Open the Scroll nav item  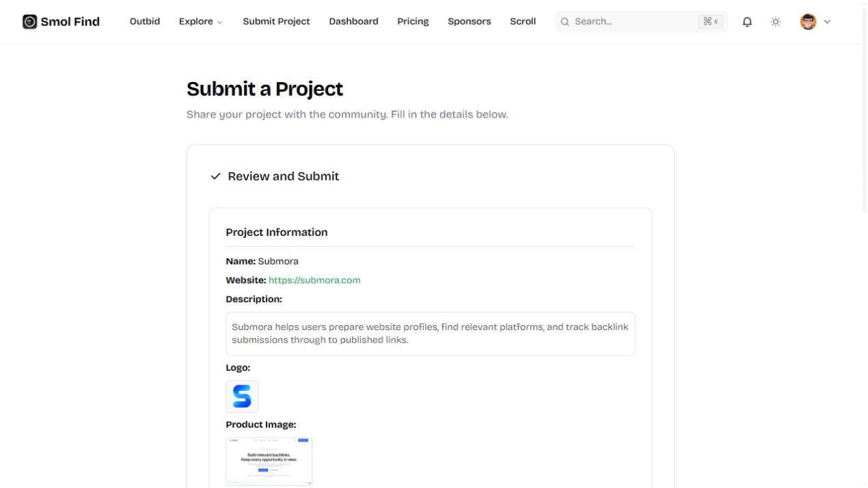point(523,22)
